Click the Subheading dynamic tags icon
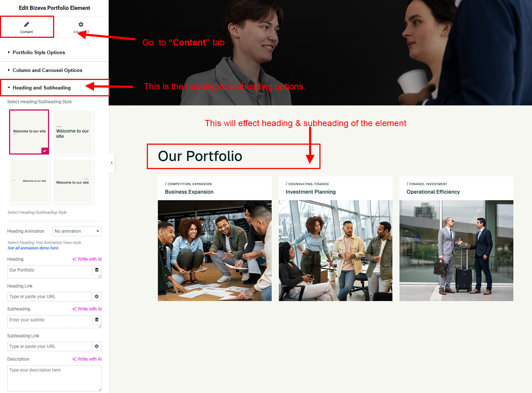 coord(97,320)
